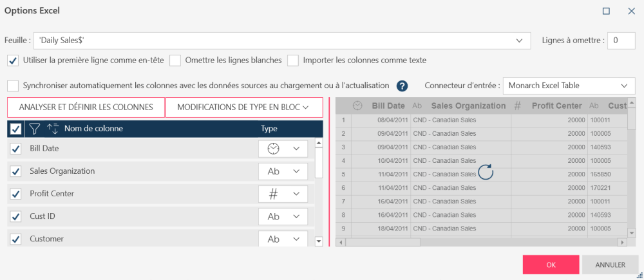Maximize the Options Excel dialog
This screenshot has height=280, width=644.
click(606, 11)
